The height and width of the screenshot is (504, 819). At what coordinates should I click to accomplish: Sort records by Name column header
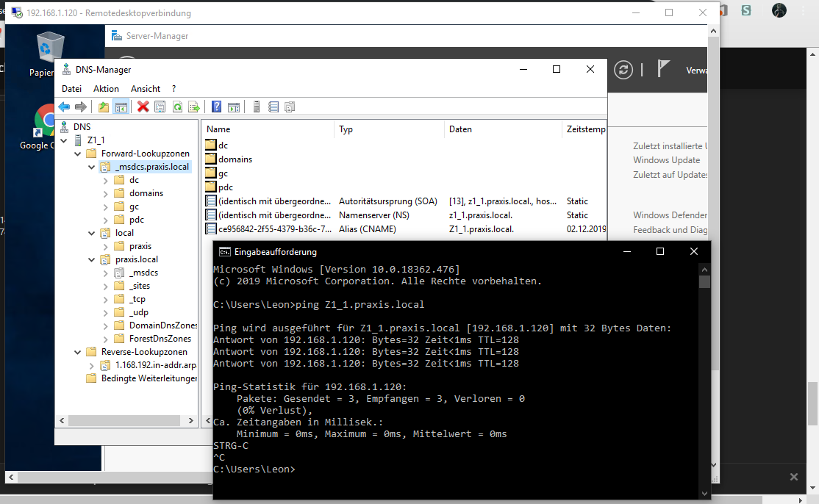[268, 129]
